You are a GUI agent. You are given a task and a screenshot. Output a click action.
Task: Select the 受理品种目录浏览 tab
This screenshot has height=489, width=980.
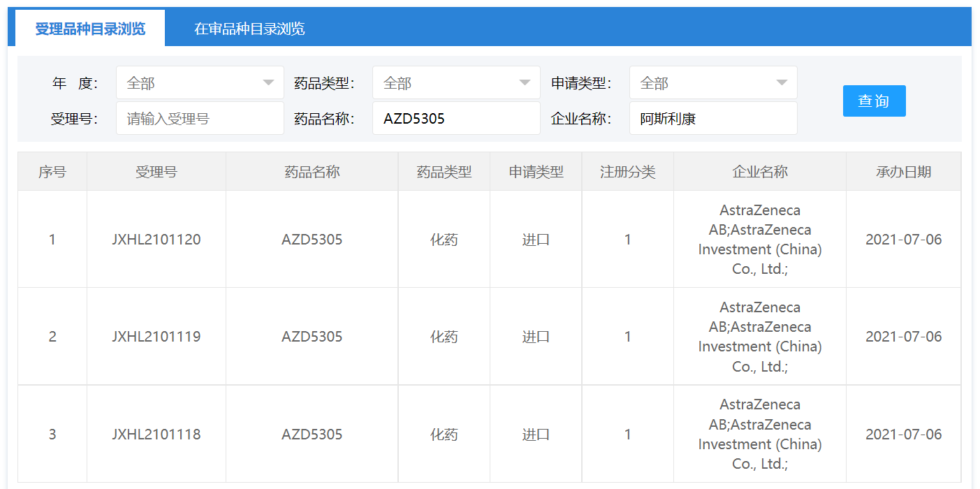coord(90,29)
